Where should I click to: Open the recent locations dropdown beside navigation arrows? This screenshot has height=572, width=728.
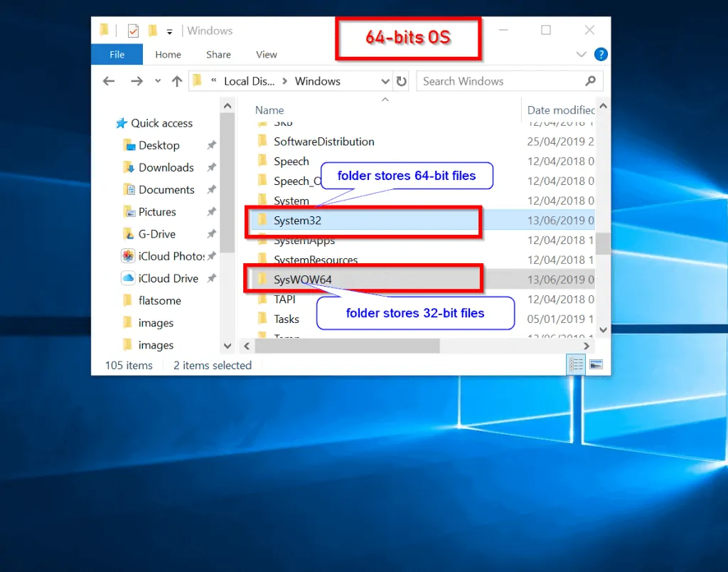pos(157,81)
